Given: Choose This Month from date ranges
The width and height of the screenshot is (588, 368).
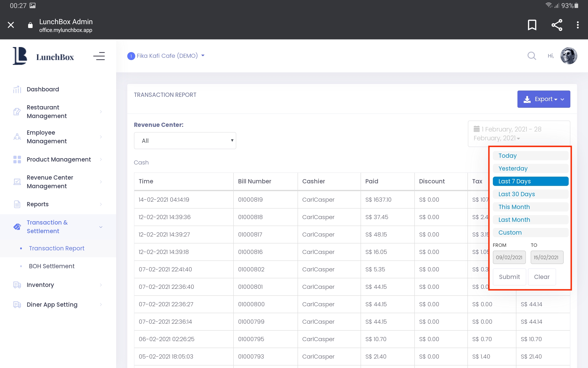Looking at the screenshot, I should pyautogui.click(x=530, y=207).
